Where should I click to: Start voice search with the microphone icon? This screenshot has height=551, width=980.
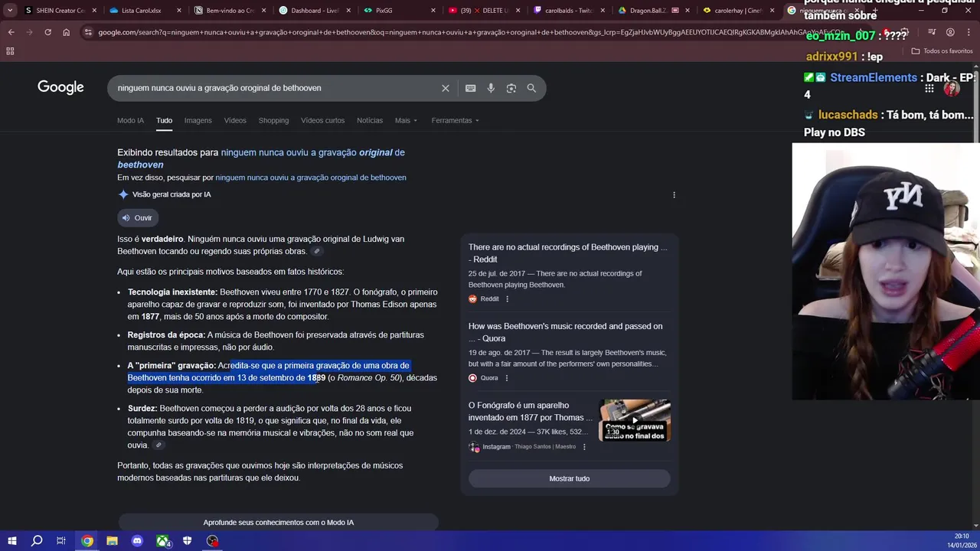tap(491, 88)
